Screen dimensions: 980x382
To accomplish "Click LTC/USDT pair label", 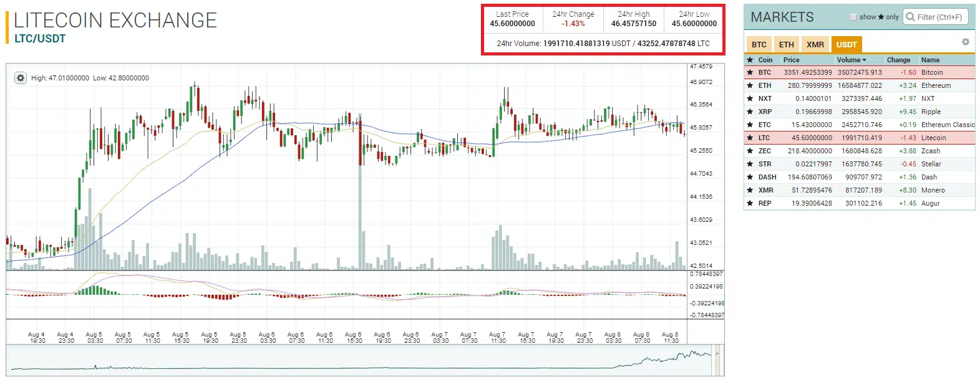I will click(x=40, y=39).
